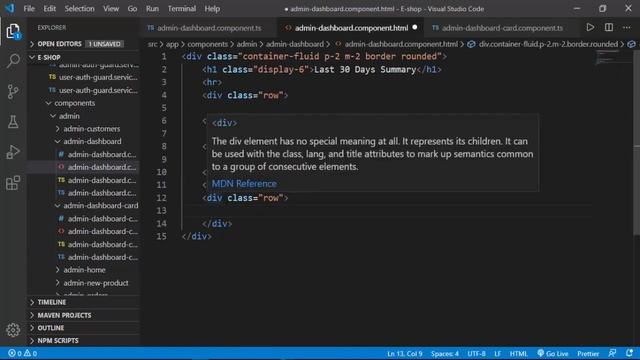
Task: Click the editor vertical scrollbar
Action: click(x=636, y=143)
